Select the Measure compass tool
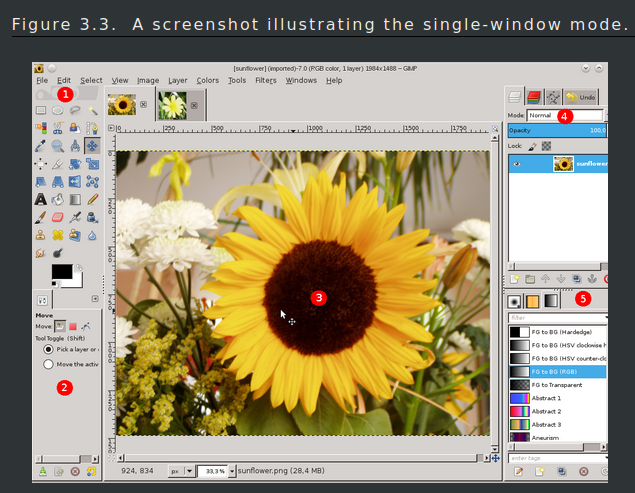The image size is (635, 493). [75, 146]
